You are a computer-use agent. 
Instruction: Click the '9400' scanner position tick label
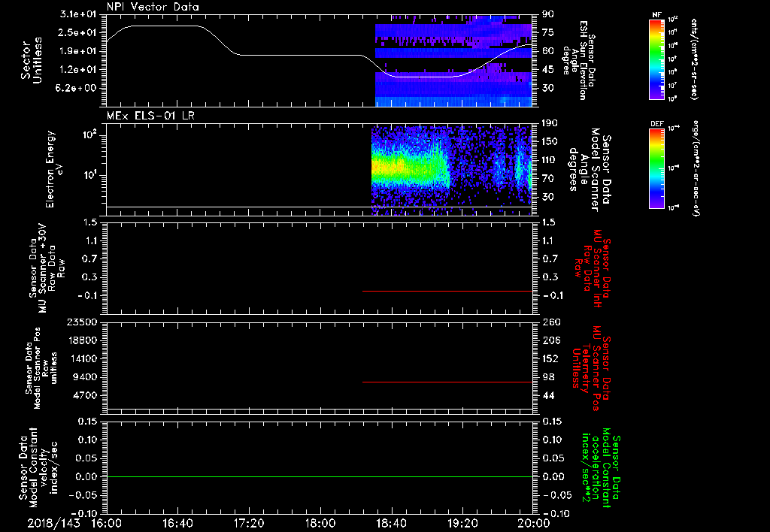[84, 377]
